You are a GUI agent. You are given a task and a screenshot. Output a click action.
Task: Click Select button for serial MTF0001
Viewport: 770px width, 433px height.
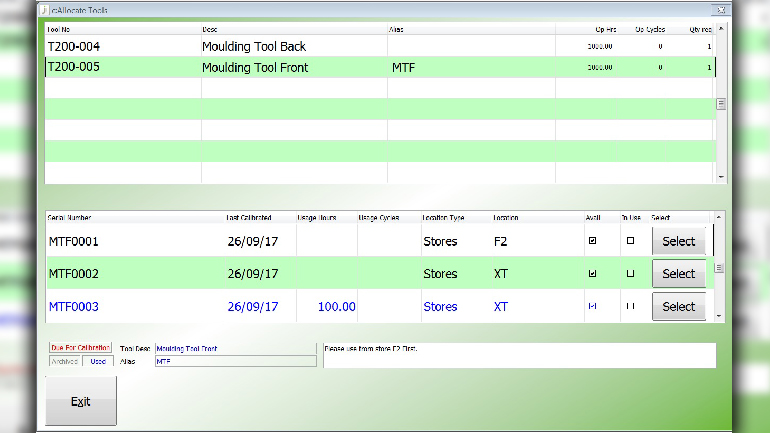[678, 241]
